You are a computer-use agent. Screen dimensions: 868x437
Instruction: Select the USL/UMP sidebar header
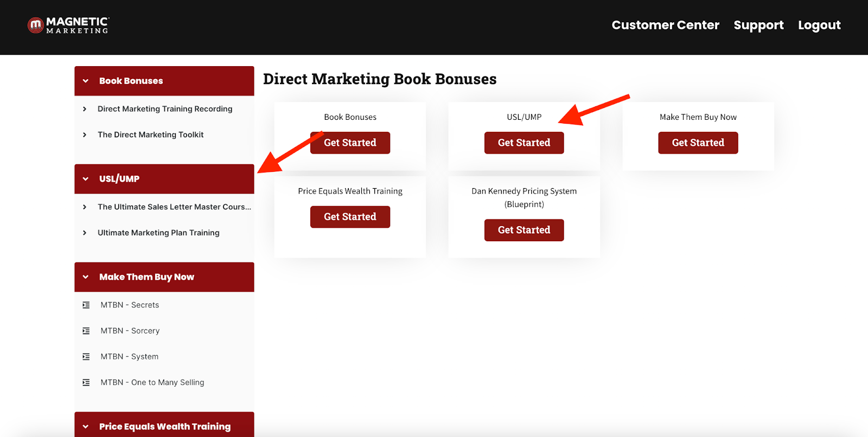click(164, 179)
